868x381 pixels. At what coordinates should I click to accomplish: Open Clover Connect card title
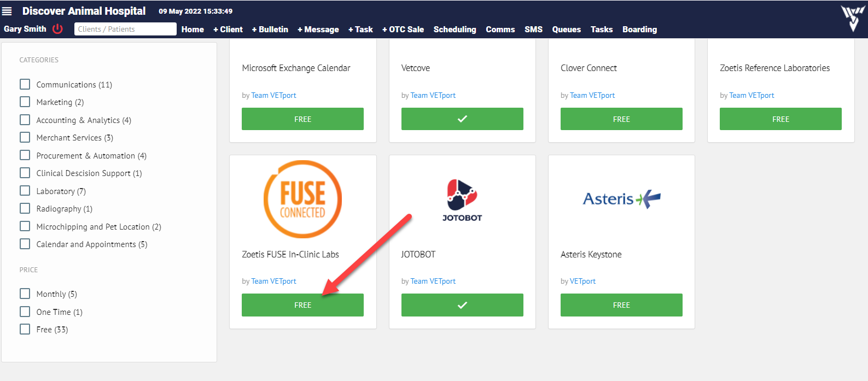click(x=589, y=68)
